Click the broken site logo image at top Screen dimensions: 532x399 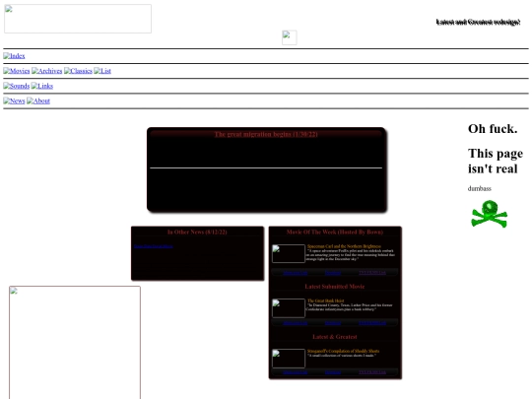[78, 19]
